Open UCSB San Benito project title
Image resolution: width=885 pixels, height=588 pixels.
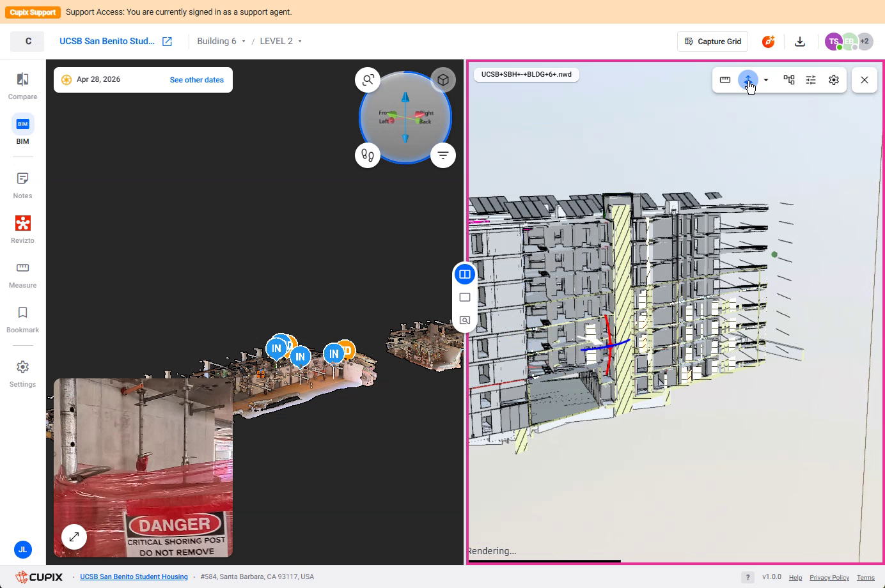point(107,42)
